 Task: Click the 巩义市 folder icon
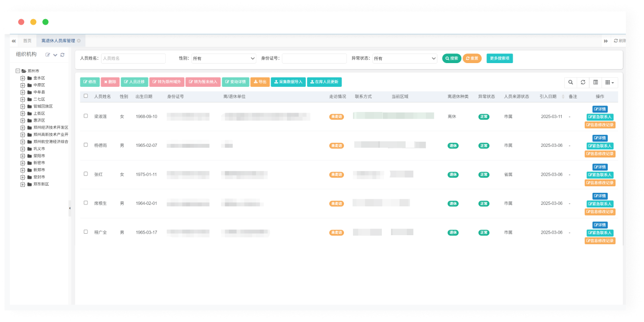click(29, 149)
